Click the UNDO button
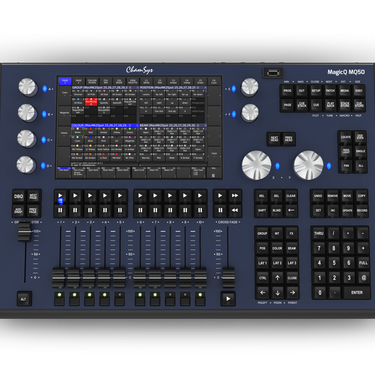The image size is (375, 375). (x=318, y=196)
